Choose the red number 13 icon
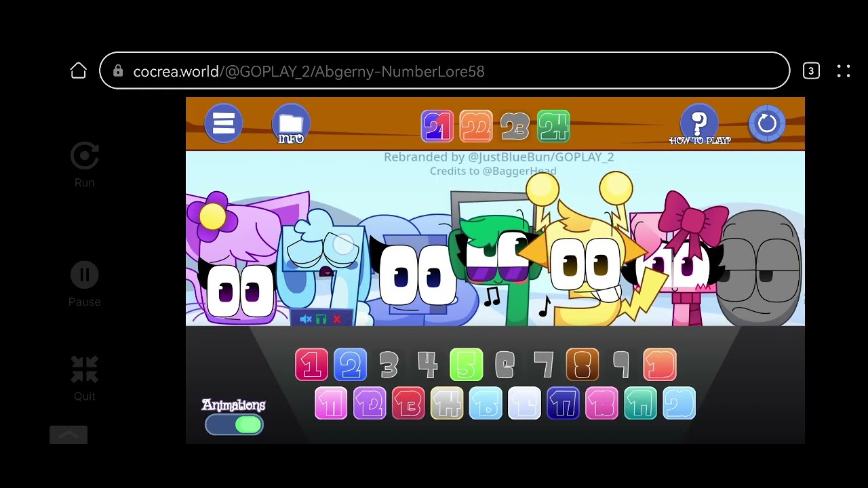This screenshot has height=488, width=868. 408,403
